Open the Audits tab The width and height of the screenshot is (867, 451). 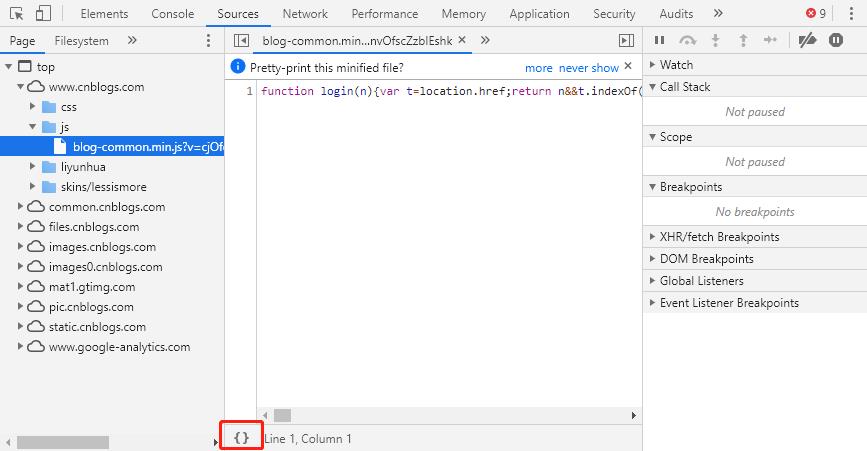pos(676,14)
